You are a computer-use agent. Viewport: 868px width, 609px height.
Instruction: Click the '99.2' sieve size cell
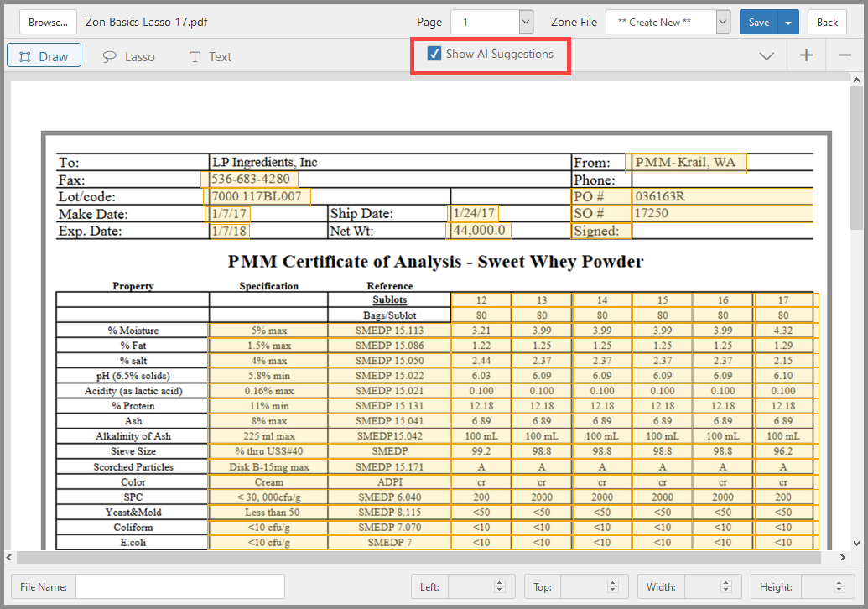pyautogui.click(x=481, y=451)
